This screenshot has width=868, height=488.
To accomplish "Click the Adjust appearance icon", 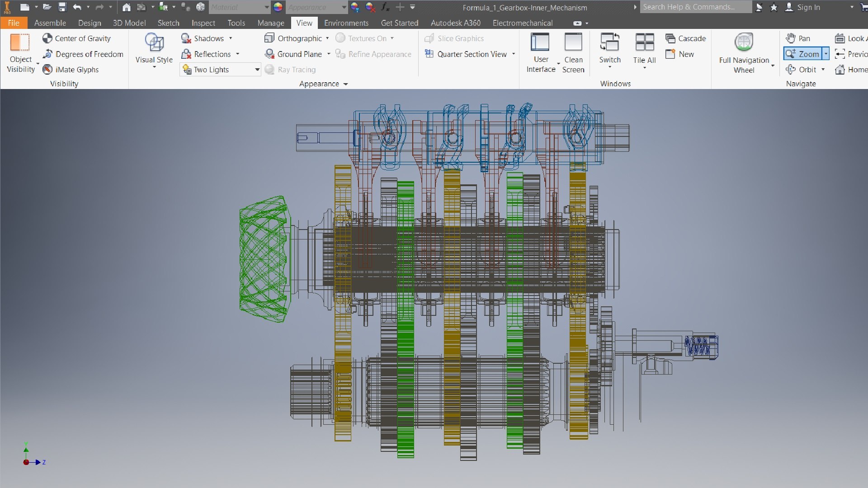I will tap(355, 7).
